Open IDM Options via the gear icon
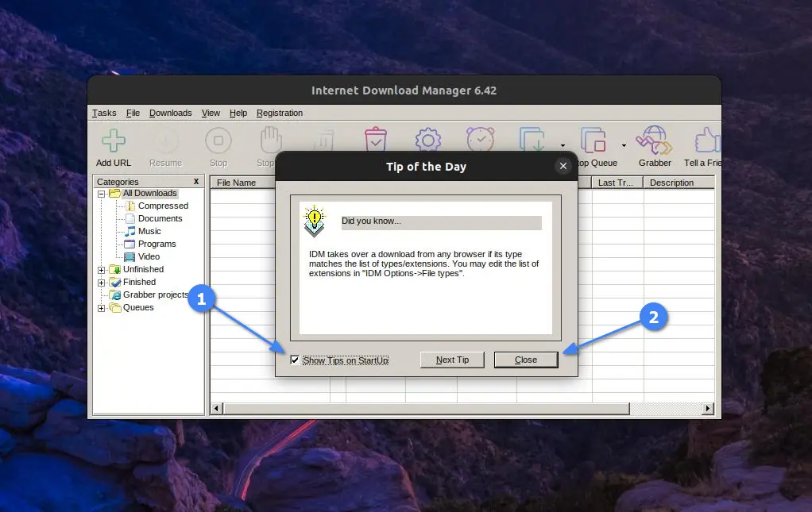Image resolution: width=812 pixels, height=512 pixels. tap(427, 139)
